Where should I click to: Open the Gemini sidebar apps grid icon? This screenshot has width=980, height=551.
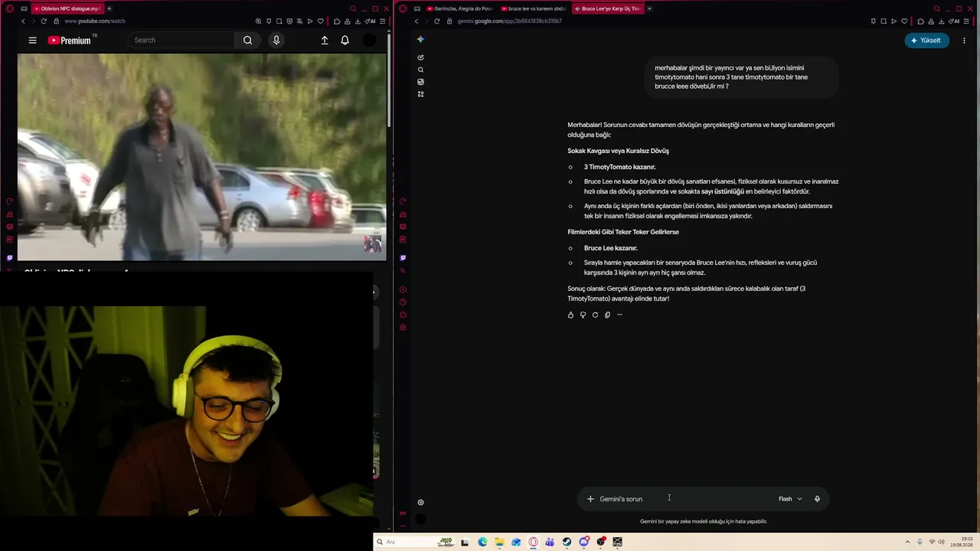point(420,94)
